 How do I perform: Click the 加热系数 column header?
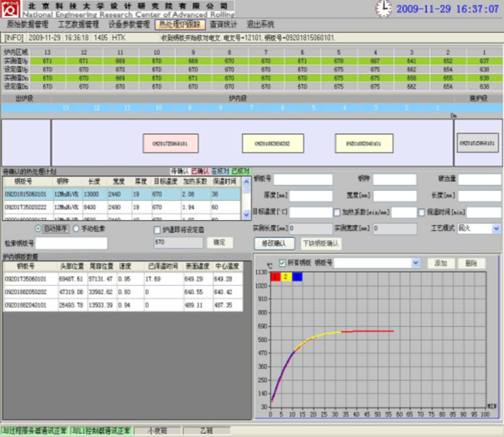(195, 182)
